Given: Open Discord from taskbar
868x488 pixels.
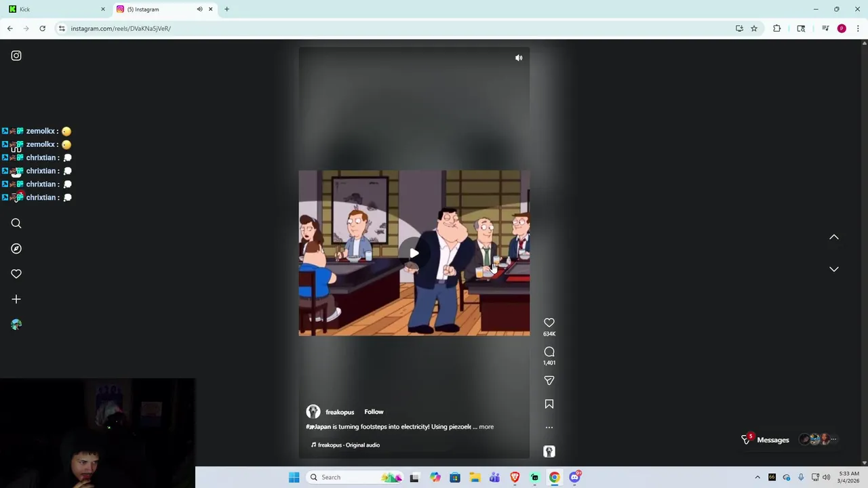Looking at the screenshot, I should coord(574,477).
